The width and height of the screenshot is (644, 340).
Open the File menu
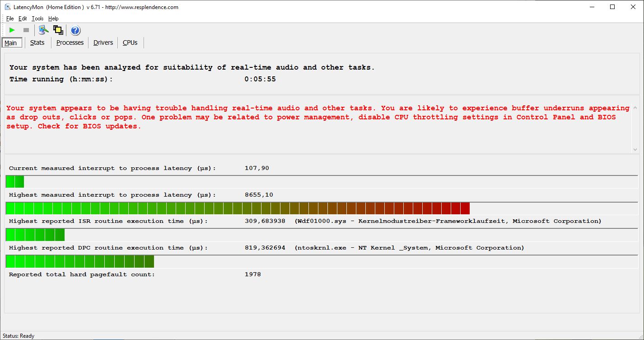coord(10,19)
